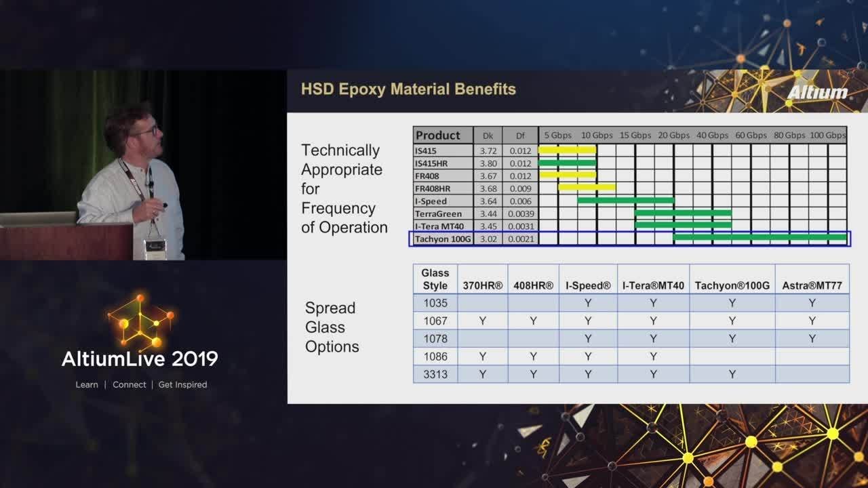The width and height of the screenshot is (868, 488).
Task: Select the 'I-Speed' row in product table
Action: (x=630, y=201)
